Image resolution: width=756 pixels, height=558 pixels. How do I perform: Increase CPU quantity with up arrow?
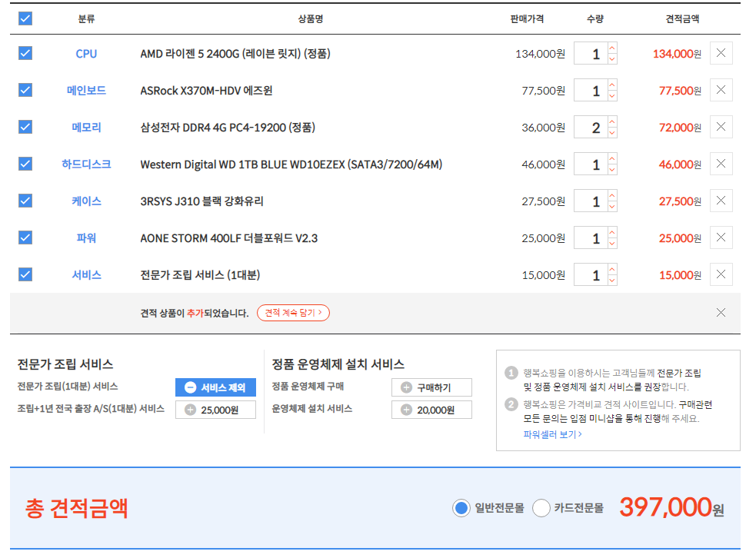click(x=612, y=48)
